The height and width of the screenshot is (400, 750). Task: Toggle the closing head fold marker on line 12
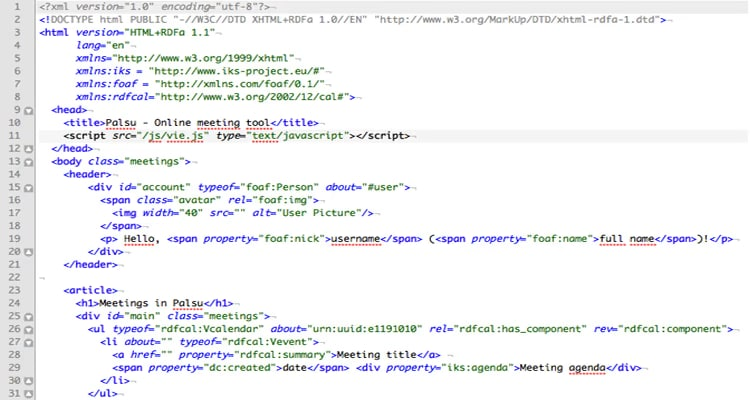point(29,149)
